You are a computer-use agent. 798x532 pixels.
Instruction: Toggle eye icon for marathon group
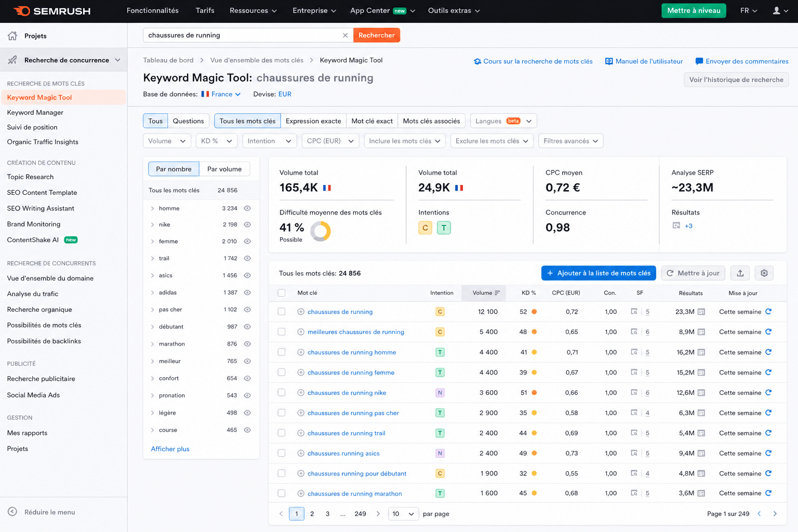[248, 344]
